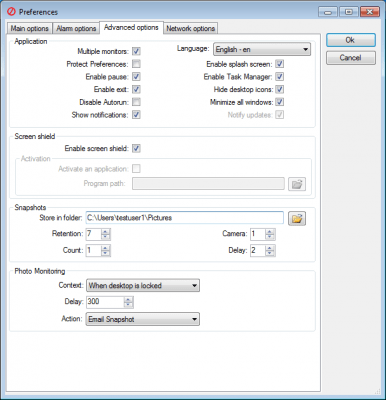
Task: Toggle the Enable Task Manager checkbox
Action: [x=279, y=76]
